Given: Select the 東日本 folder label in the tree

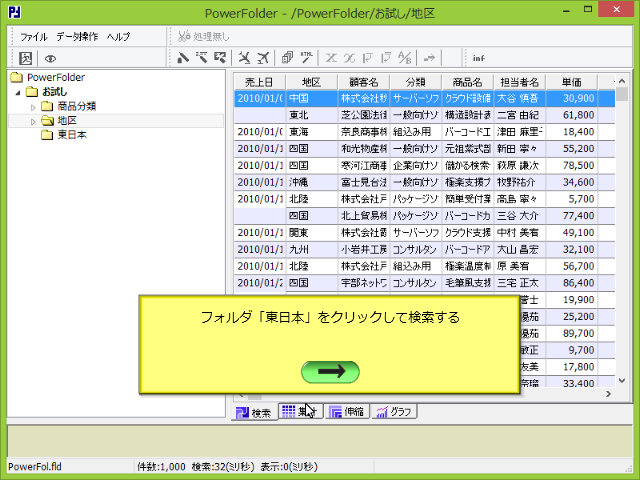Looking at the screenshot, I should click(x=72, y=135).
